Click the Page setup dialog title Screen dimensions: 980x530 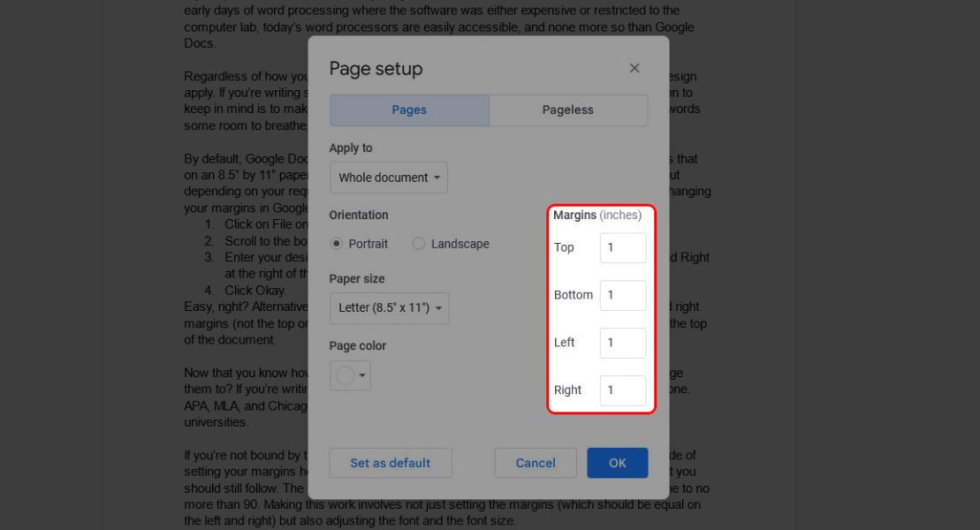coord(376,69)
